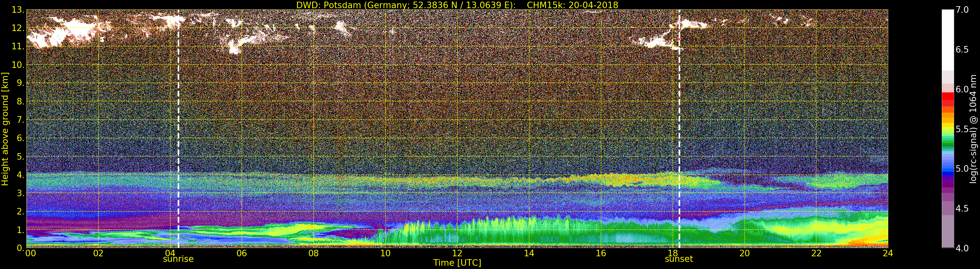Screen dimensions: 980x269
Task: Click the 'sunrise' label below the time axis
Action: [178, 259]
